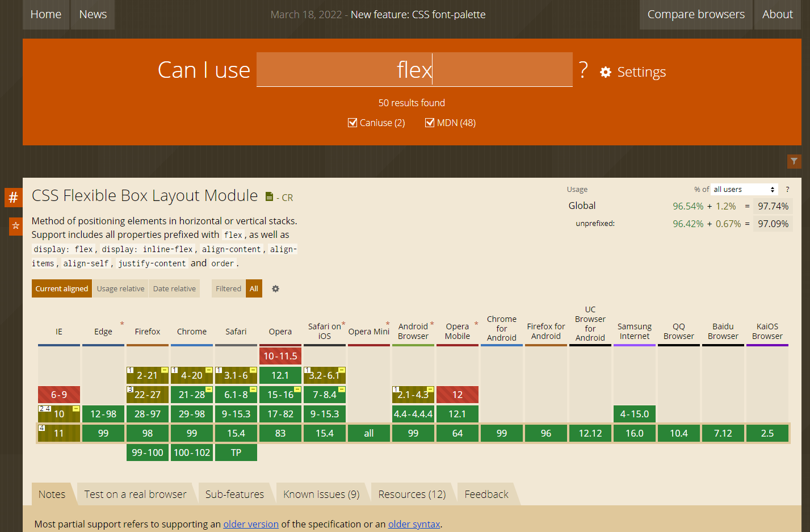Screen dimensions: 810x532
Task: Switch to Notes tab
Action: (x=52, y=494)
